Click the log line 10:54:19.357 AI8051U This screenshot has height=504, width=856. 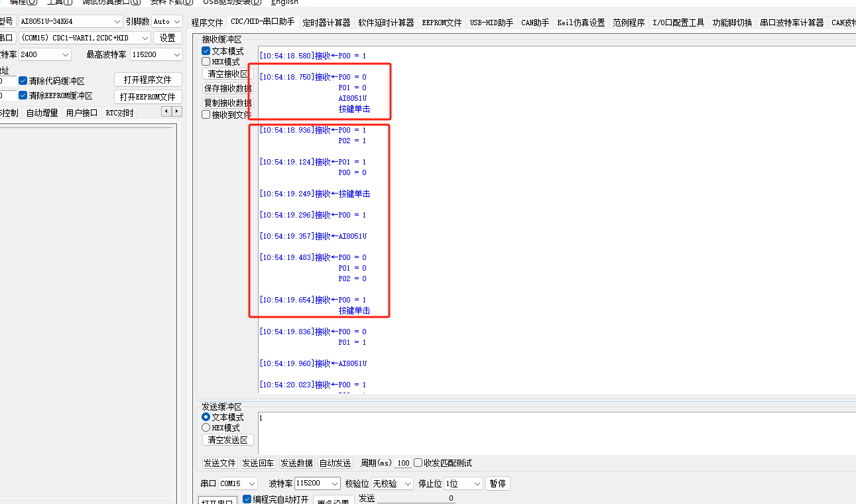[313, 236]
